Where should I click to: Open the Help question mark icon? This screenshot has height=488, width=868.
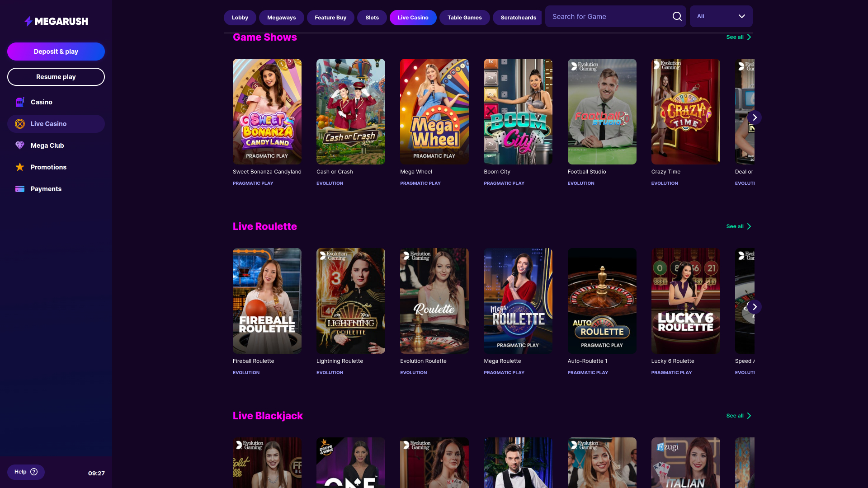(35, 471)
